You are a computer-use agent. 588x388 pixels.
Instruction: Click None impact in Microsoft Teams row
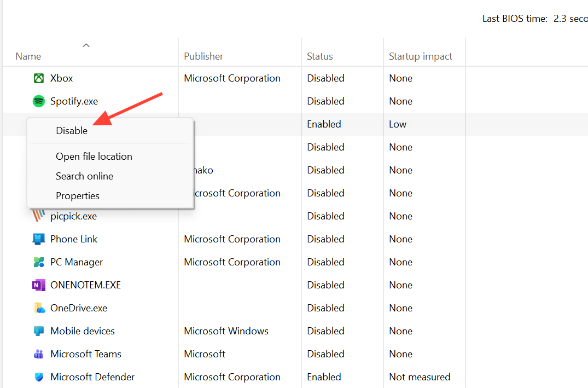pos(400,354)
